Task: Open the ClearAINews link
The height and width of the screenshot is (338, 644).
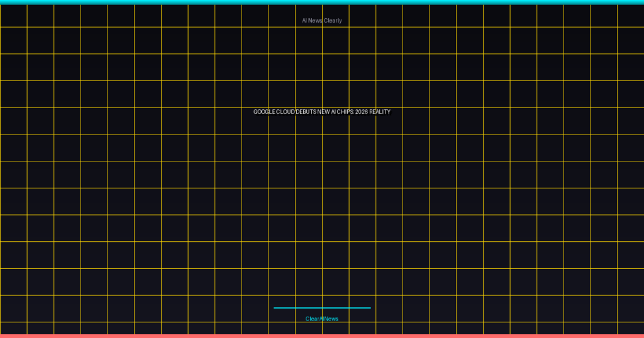Action: click(321, 319)
